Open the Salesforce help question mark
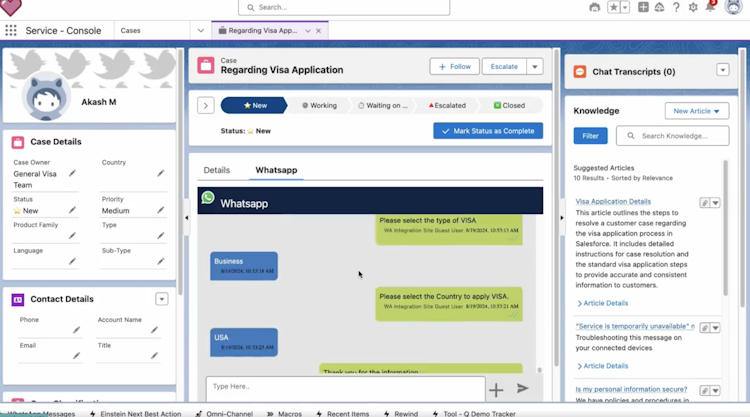The height and width of the screenshot is (417, 750). coord(676,7)
